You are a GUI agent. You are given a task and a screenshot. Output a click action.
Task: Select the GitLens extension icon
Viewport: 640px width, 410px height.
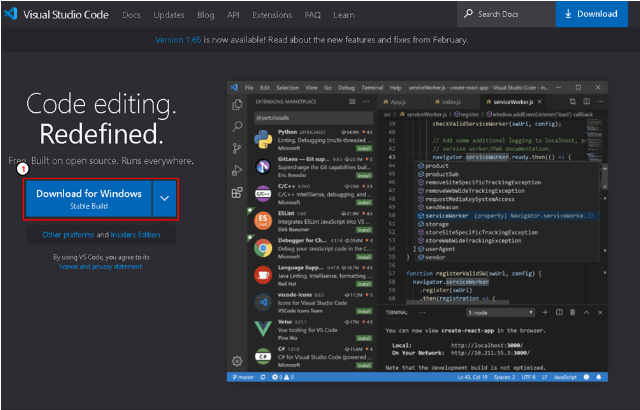(x=263, y=166)
